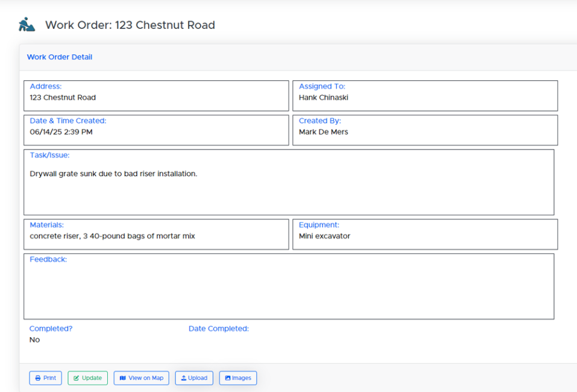Click the pencil edit icon on Update
The width and height of the screenshot is (577, 392).
pyautogui.click(x=77, y=378)
